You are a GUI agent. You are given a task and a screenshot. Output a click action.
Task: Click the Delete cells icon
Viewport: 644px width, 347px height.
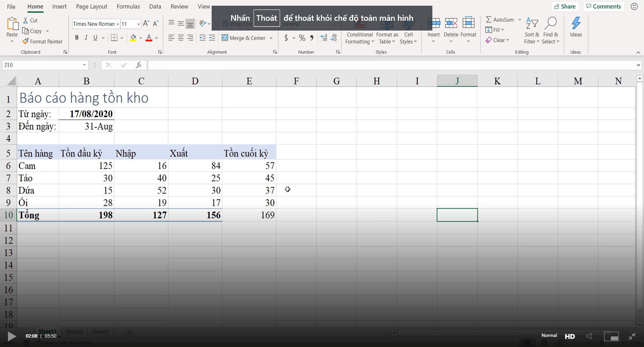point(451,23)
